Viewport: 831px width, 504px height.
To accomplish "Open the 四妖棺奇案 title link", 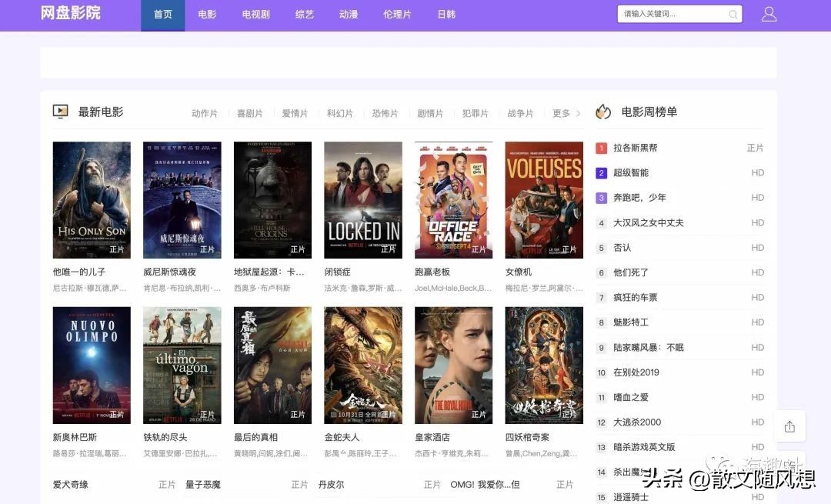I will tap(527, 437).
